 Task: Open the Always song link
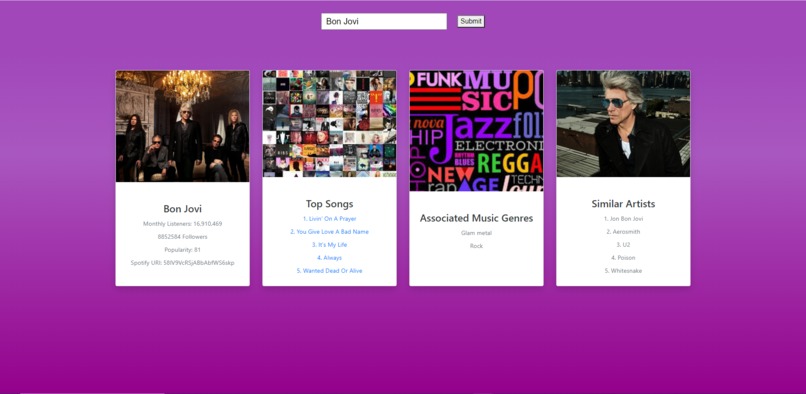coord(329,258)
